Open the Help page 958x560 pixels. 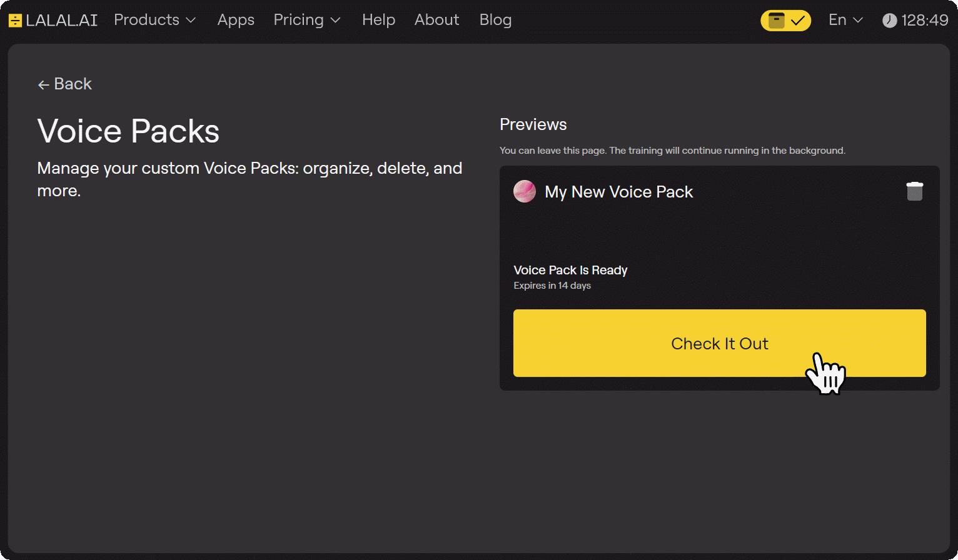coord(378,20)
